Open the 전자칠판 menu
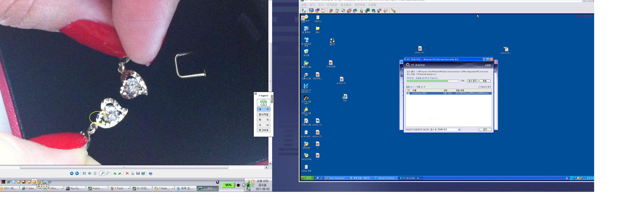The width and height of the screenshot is (644, 201). pos(332,5)
